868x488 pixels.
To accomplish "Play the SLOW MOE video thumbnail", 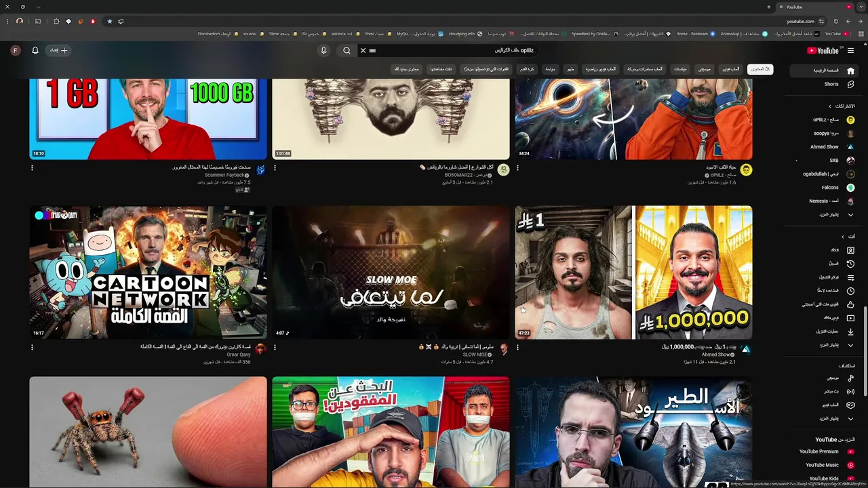I will pyautogui.click(x=391, y=272).
